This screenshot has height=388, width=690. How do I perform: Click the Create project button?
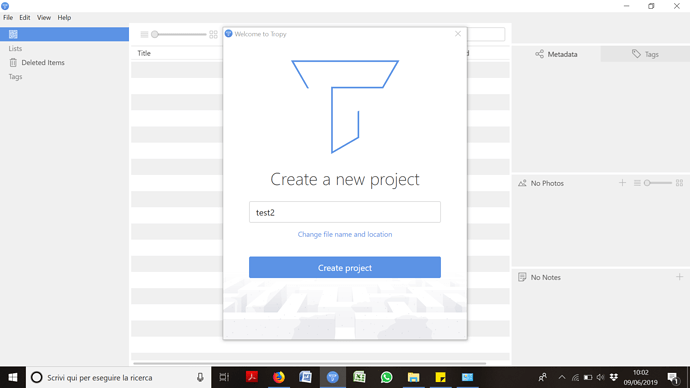(x=345, y=267)
